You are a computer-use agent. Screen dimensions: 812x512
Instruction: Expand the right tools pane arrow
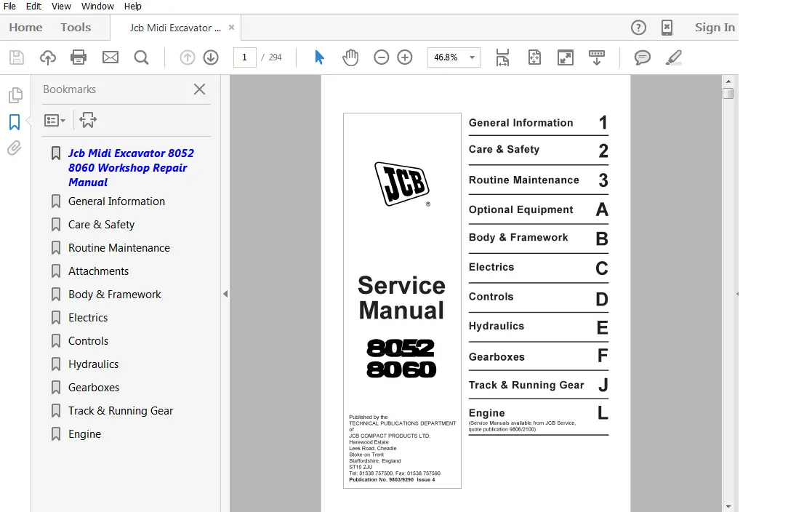tap(737, 294)
